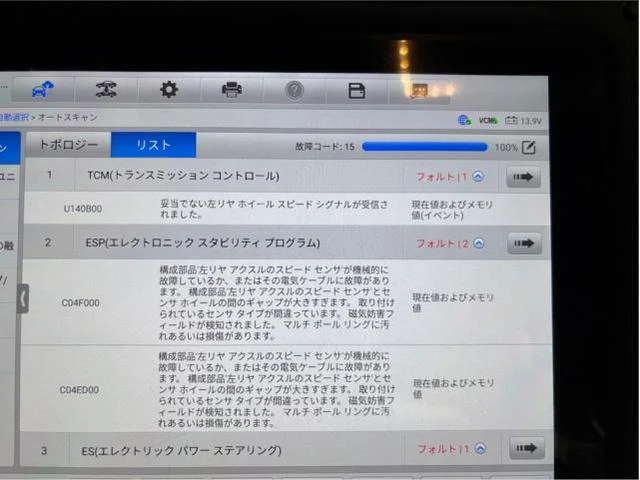Open the settings gear icon
640x480 pixels.
[168, 89]
